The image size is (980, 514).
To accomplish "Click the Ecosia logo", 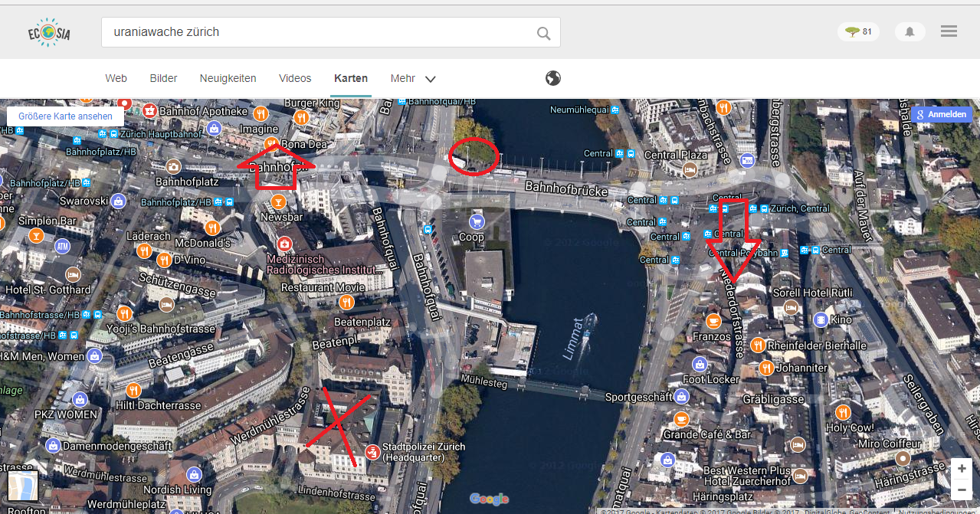I will pos(49,32).
